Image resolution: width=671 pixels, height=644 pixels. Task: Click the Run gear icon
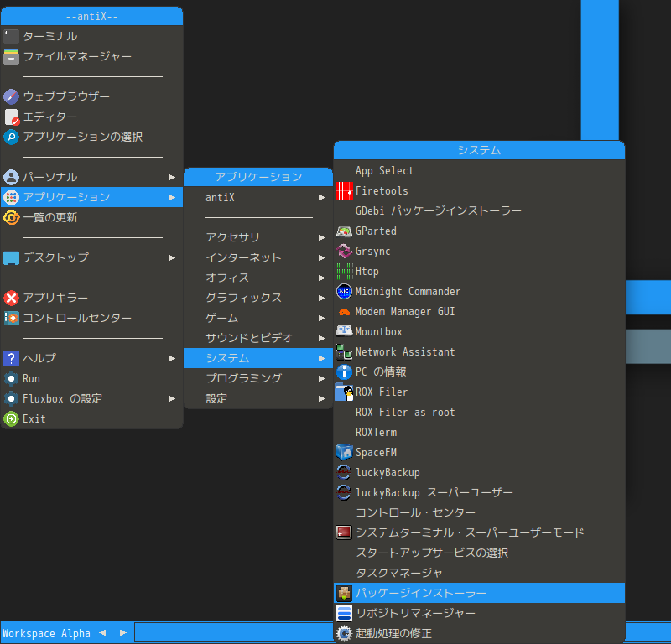click(11, 378)
